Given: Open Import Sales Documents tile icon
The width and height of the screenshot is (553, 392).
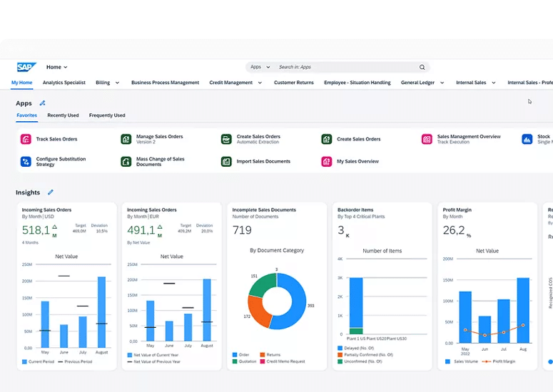Looking at the screenshot, I should coord(225,162).
